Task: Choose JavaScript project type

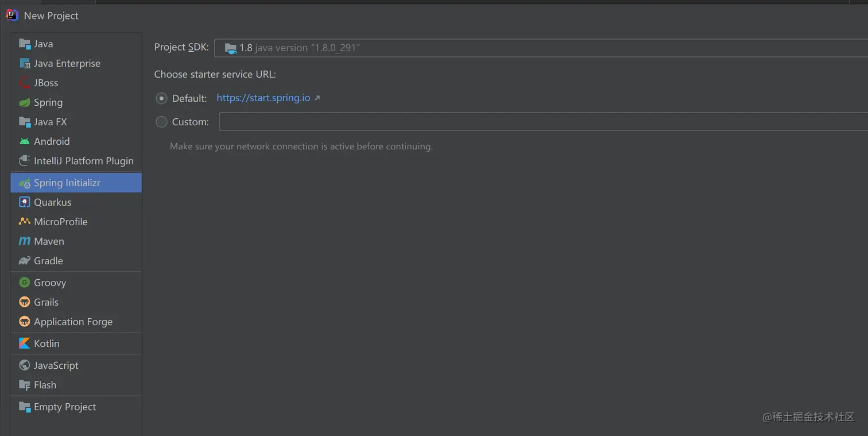Action: tap(76, 365)
